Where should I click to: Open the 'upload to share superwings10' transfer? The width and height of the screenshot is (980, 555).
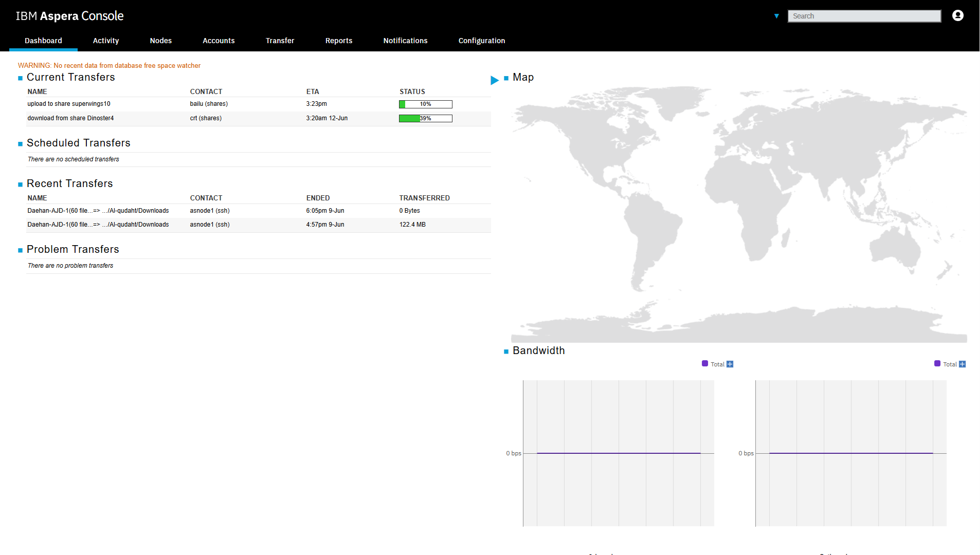pos(69,104)
